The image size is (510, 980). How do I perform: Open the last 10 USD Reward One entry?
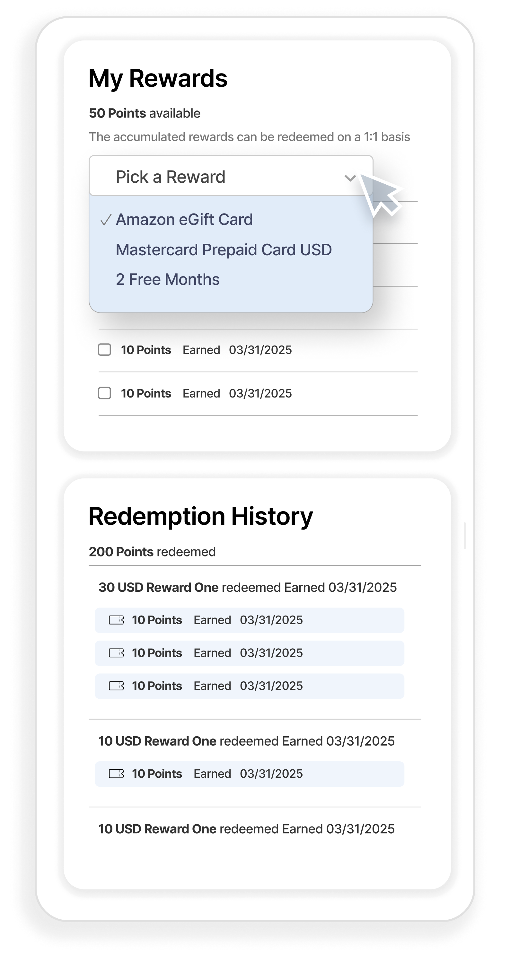pos(246,829)
